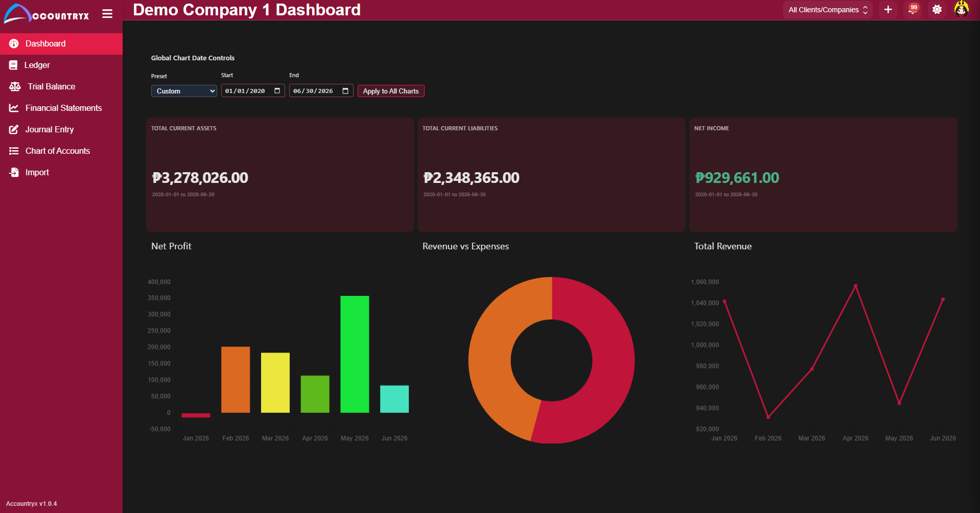
Task: Click the Ledger book icon
Action: [x=13, y=65]
